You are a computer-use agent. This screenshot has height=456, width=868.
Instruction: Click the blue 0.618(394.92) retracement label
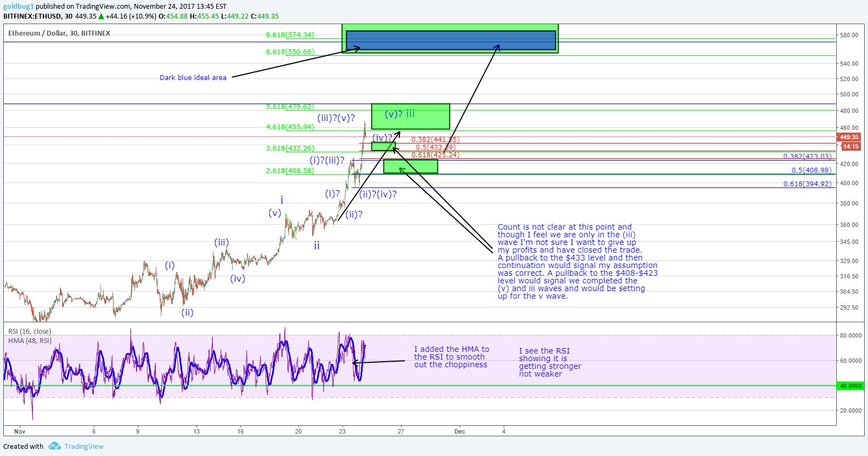pyautogui.click(x=807, y=184)
